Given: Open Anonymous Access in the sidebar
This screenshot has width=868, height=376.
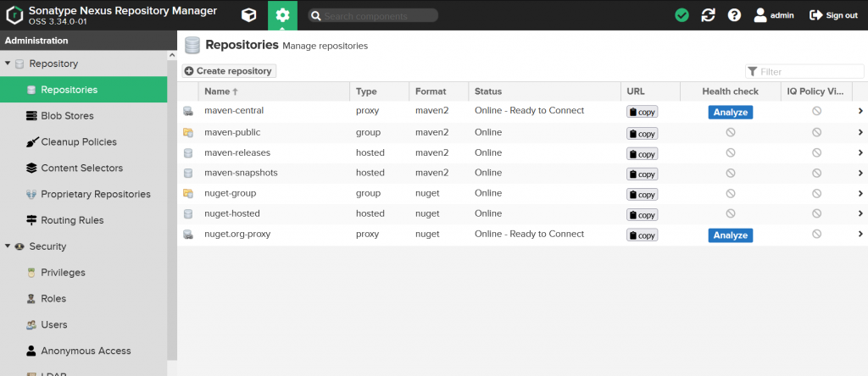Looking at the screenshot, I should (x=84, y=351).
